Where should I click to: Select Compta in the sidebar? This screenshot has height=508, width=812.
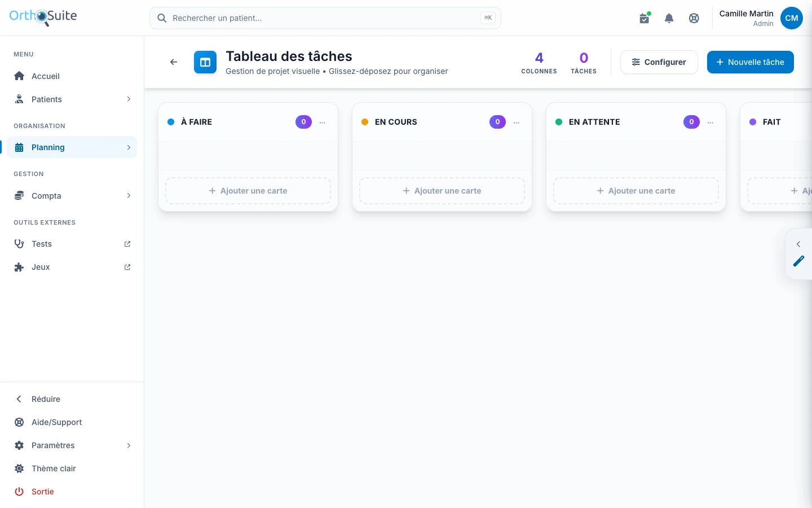pos(72,196)
